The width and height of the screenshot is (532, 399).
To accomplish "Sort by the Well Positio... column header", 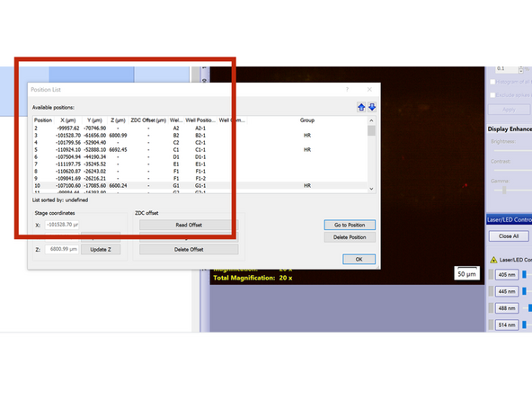I will (x=200, y=120).
